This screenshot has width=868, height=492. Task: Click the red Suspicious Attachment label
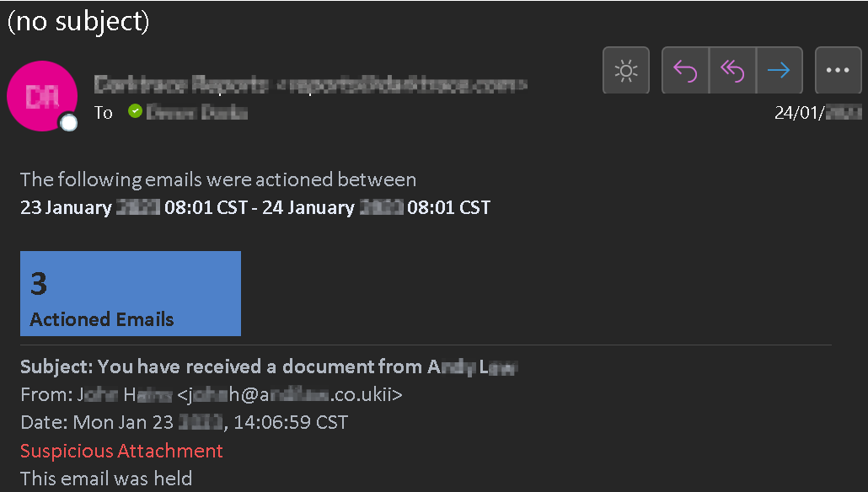pyautogui.click(x=122, y=451)
